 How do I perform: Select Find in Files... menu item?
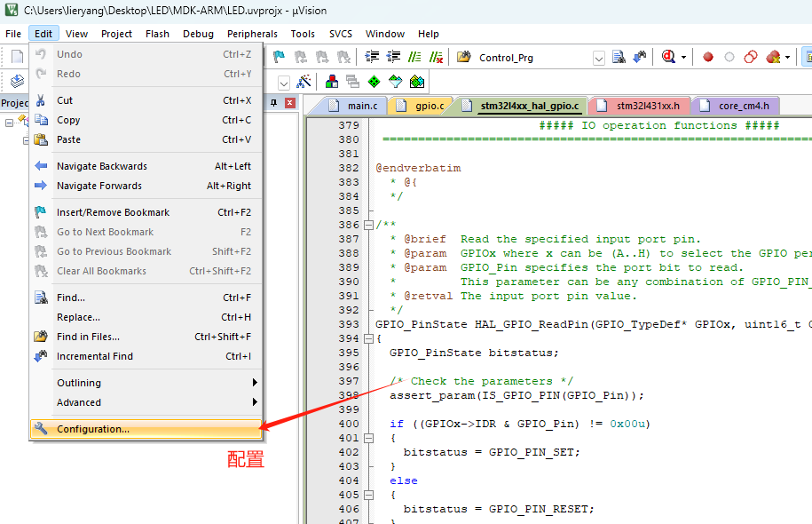(x=146, y=337)
